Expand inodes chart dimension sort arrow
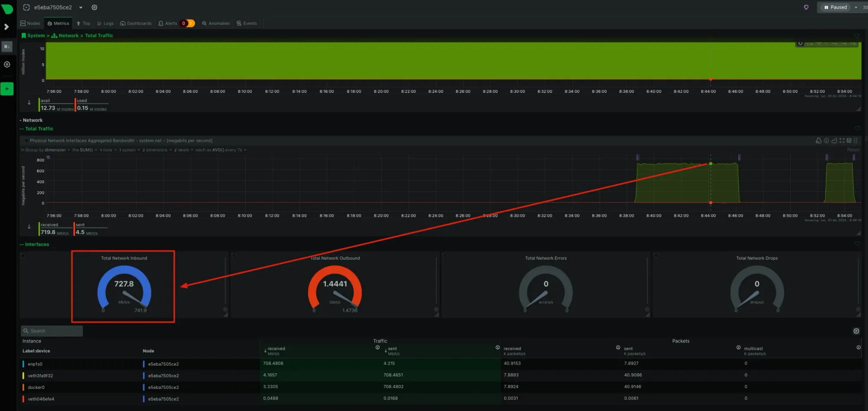 click(x=29, y=103)
